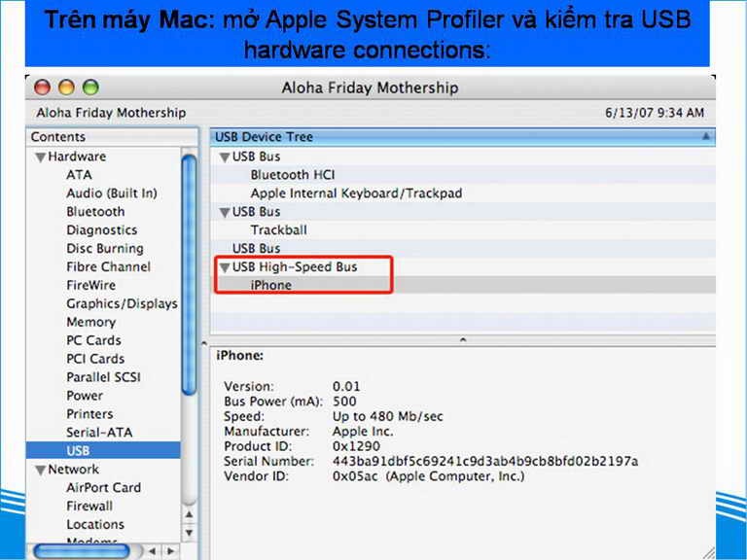Click the Version value 0.01
The height and width of the screenshot is (560, 747).
346,386
